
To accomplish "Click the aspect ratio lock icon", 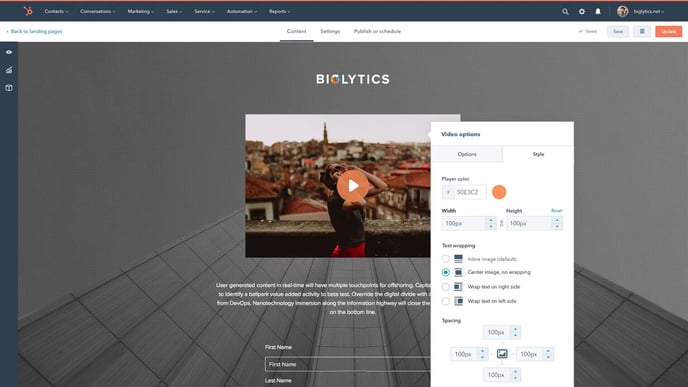I will pyautogui.click(x=502, y=223).
